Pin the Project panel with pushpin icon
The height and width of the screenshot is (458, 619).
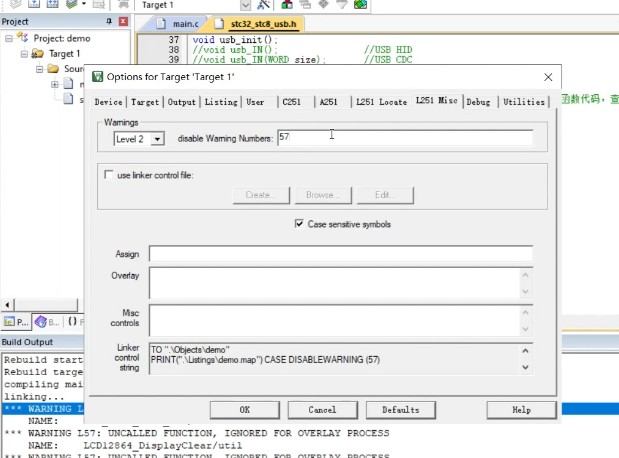(108, 21)
